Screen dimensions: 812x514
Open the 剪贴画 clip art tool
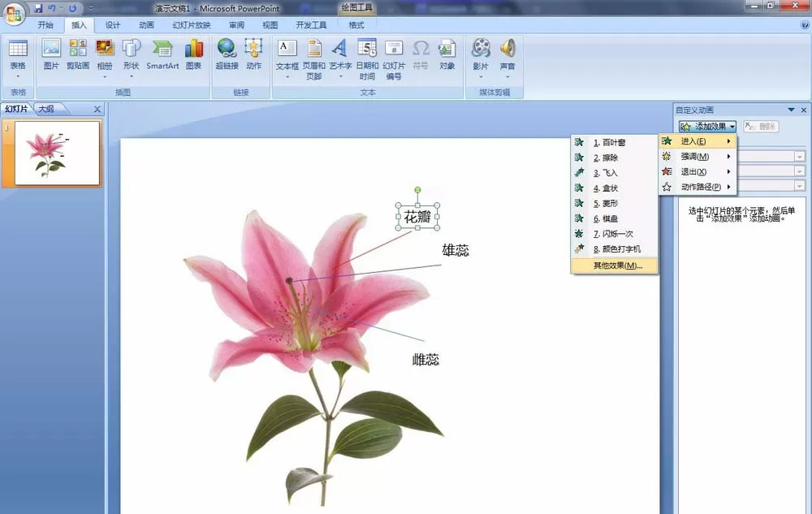tap(78, 55)
